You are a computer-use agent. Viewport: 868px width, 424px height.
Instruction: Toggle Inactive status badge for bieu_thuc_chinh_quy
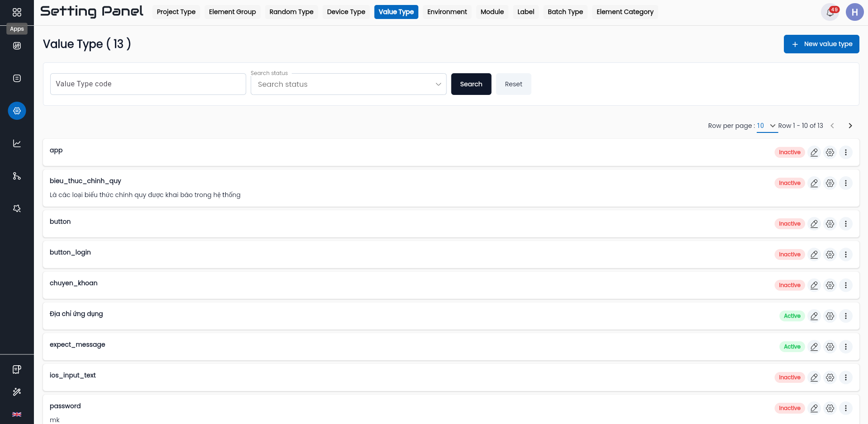[x=790, y=183]
